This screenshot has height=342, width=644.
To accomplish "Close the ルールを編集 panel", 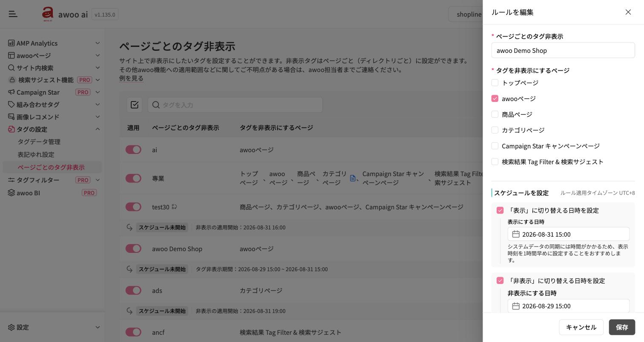I will (628, 12).
